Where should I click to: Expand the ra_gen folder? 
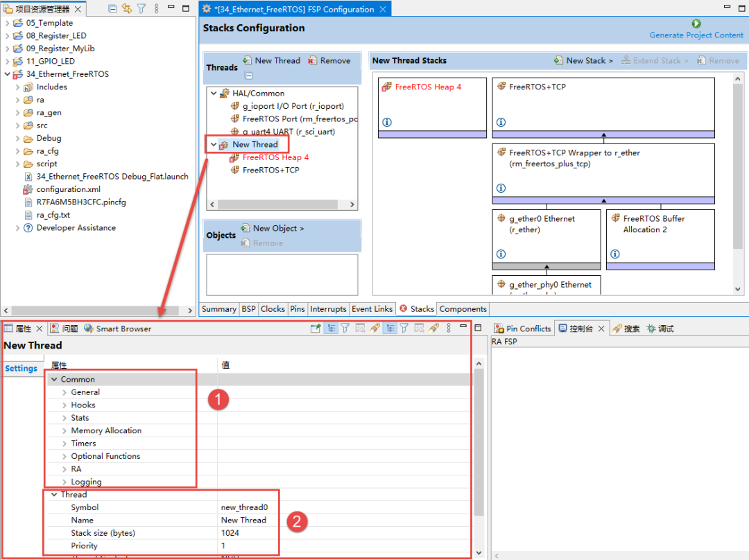pos(17,113)
